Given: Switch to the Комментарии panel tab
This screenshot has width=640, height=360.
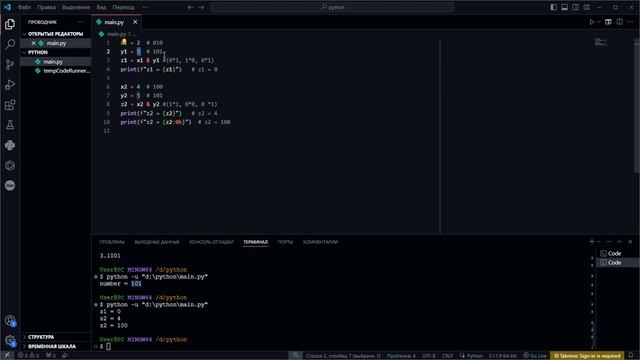Looking at the screenshot, I should click(x=320, y=242).
